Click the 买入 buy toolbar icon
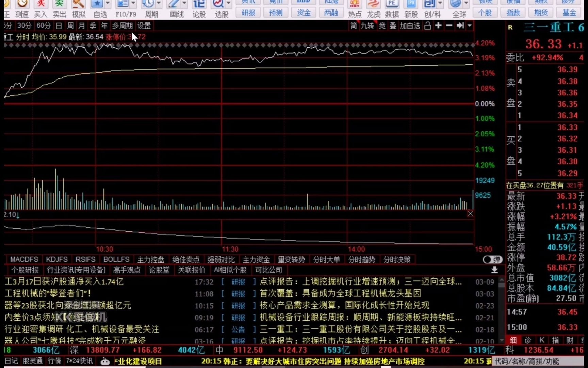Image resolution: width=588 pixels, height=368 pixels. tap(40, 9)
